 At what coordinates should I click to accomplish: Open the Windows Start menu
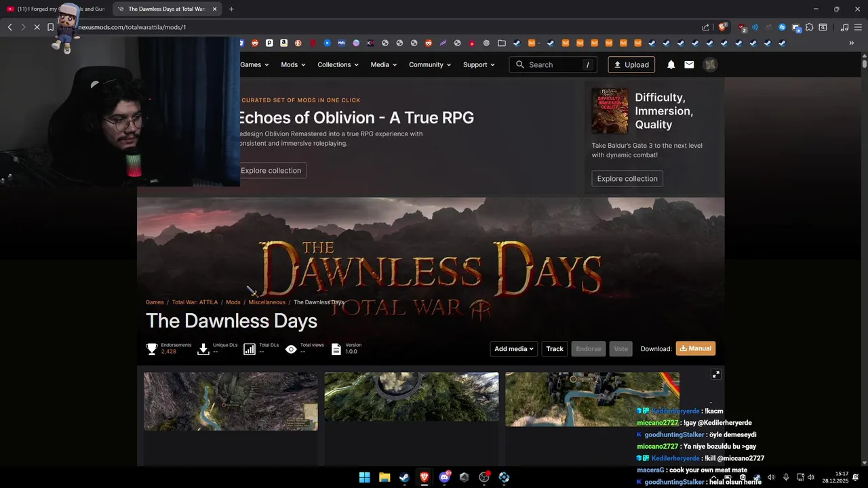pyautogui.click(x=364, y=477)
